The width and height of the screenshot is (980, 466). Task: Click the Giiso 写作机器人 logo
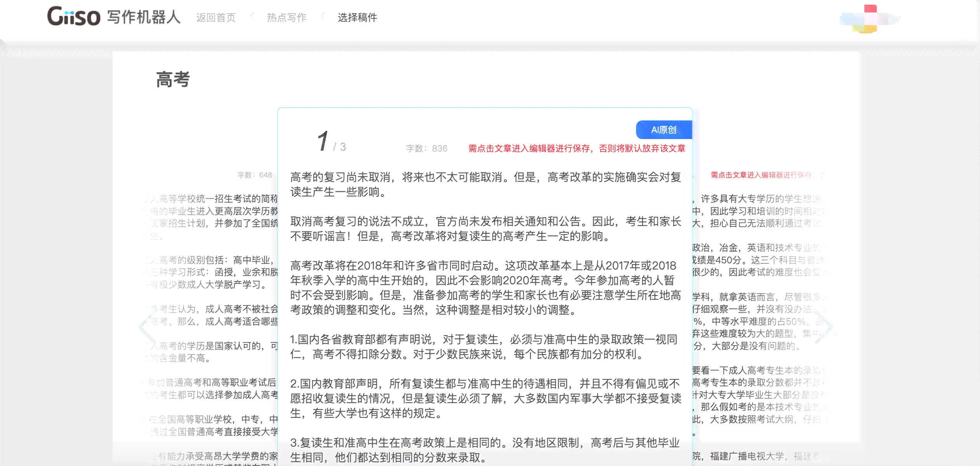pyautogui.click(x=114, y=16)
